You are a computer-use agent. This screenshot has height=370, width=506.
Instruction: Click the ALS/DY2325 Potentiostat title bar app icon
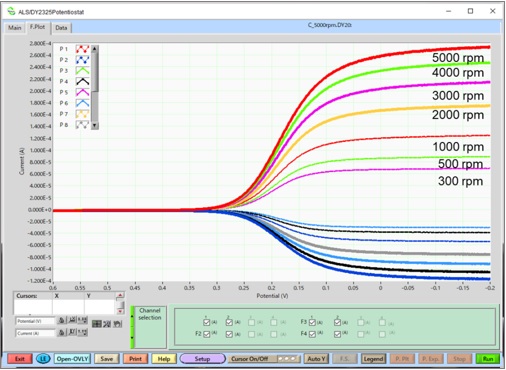[11, 11]
